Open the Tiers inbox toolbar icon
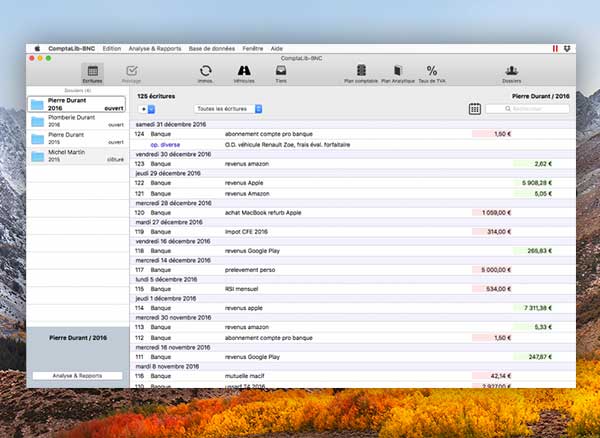This screenshot has height=438, width=600. pyautogui.click(x=281, y=74)
